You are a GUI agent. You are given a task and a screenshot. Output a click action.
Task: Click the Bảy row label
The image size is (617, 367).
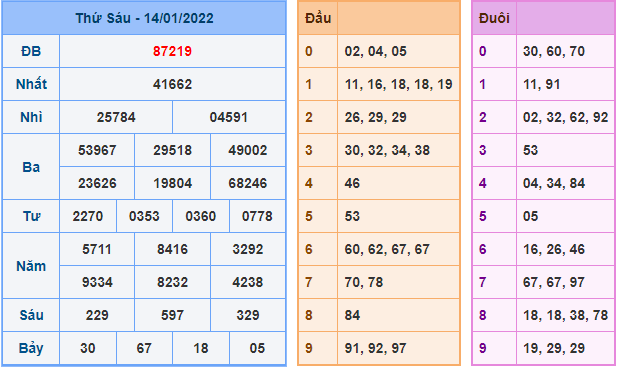(x=31, y=349)
